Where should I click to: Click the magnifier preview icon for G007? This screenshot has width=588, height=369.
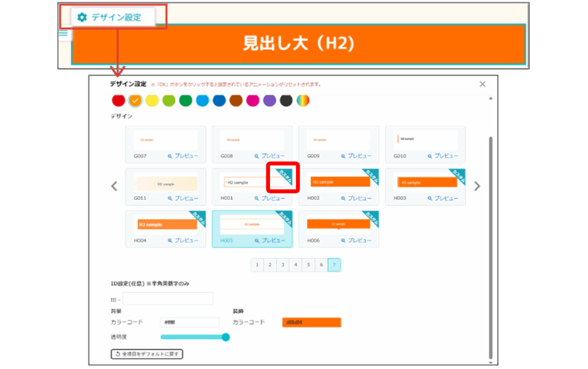(x=170, y=156)
